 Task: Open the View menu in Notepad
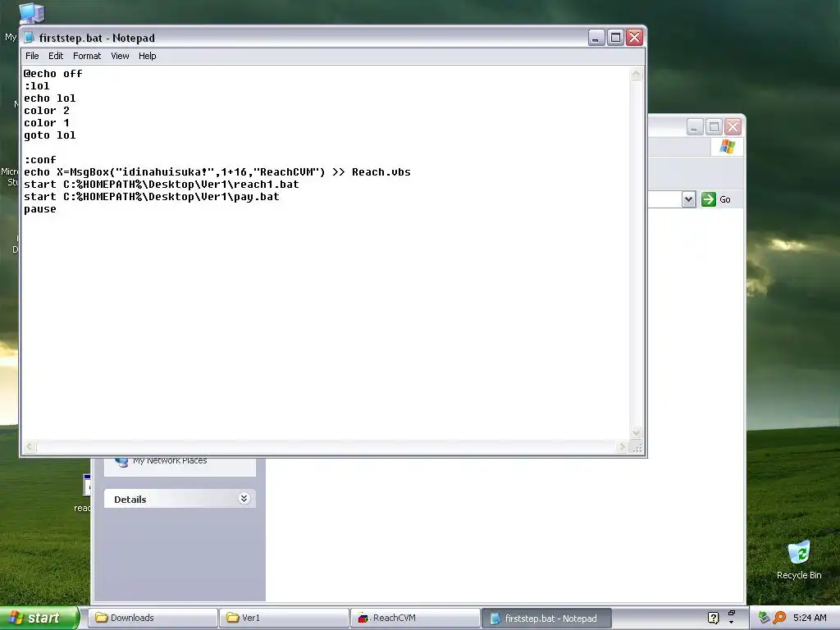tap(120, 56)
